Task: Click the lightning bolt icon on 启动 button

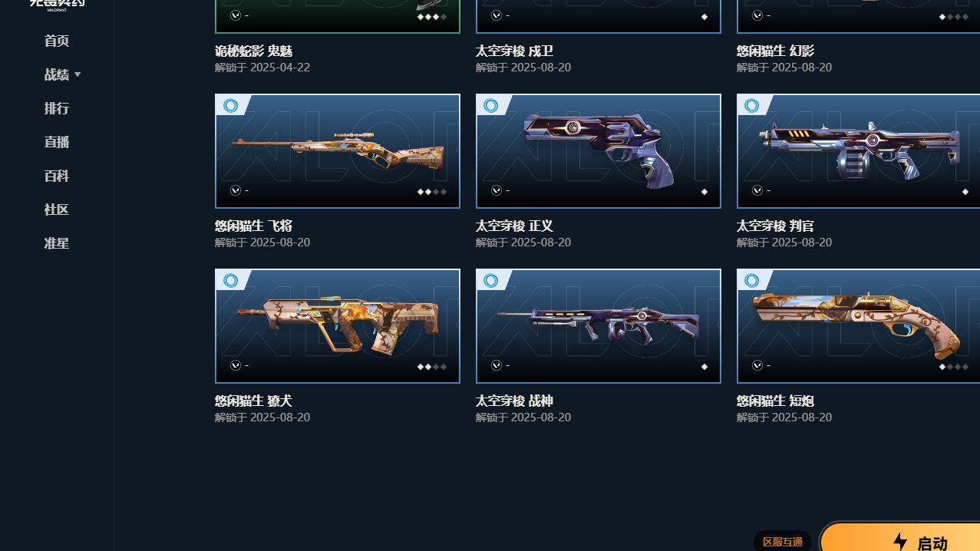Action: coord(900,543)
